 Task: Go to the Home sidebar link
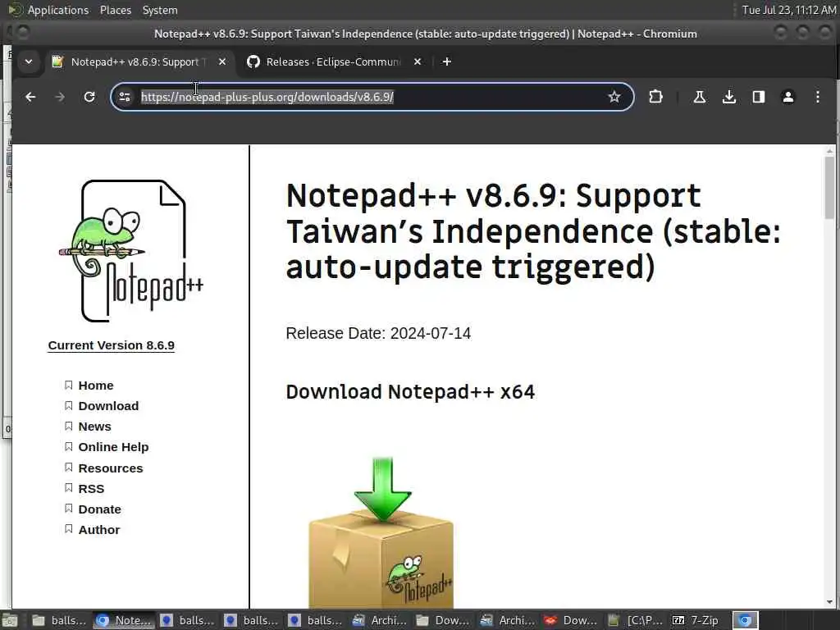96,386
